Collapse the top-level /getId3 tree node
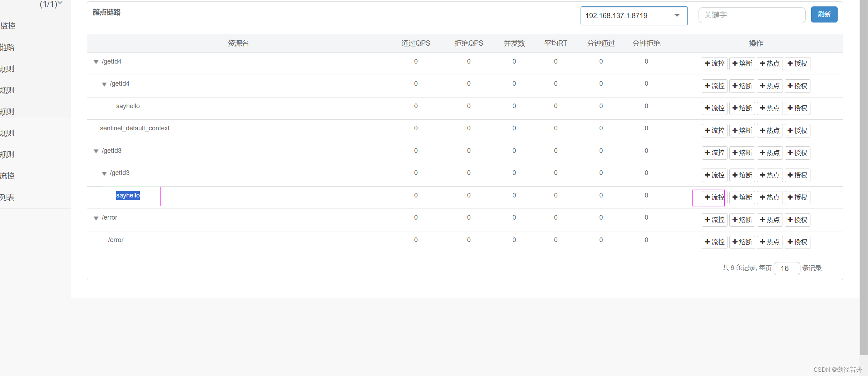This screenshot has height=376, width=868. [x=96, y=151]
